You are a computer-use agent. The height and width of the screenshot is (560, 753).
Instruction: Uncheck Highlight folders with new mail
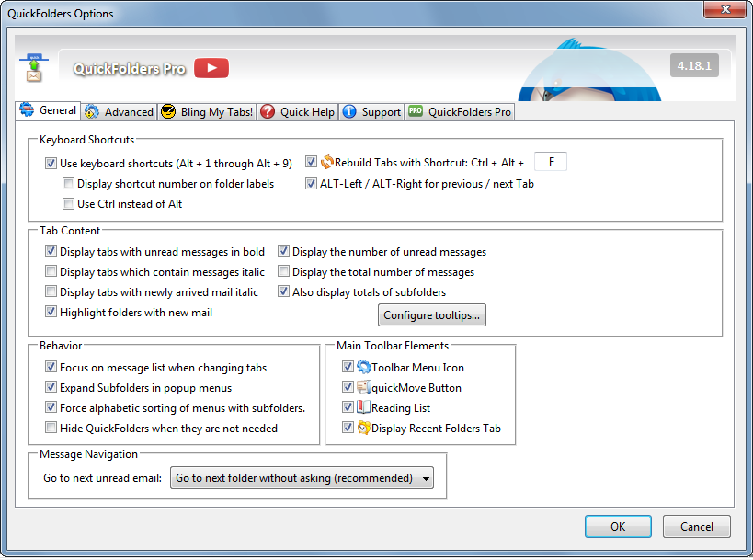point(51,311)
